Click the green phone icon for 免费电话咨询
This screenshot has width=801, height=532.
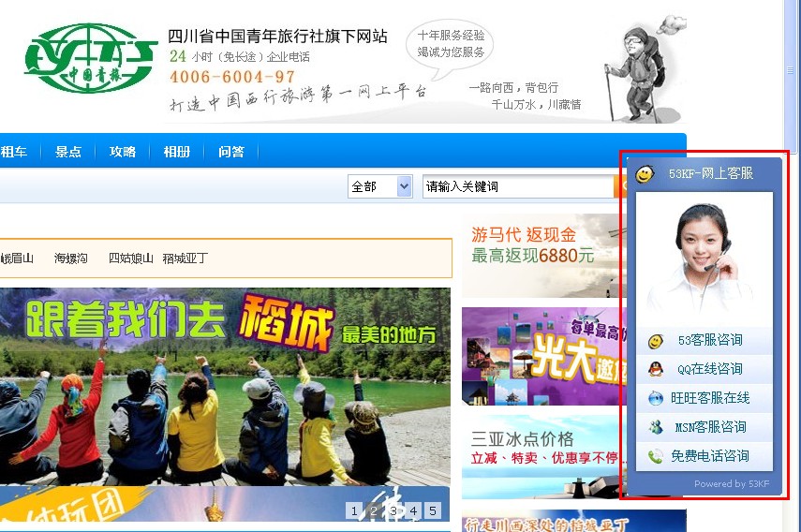pyautogui.click(x=656, y=457)
